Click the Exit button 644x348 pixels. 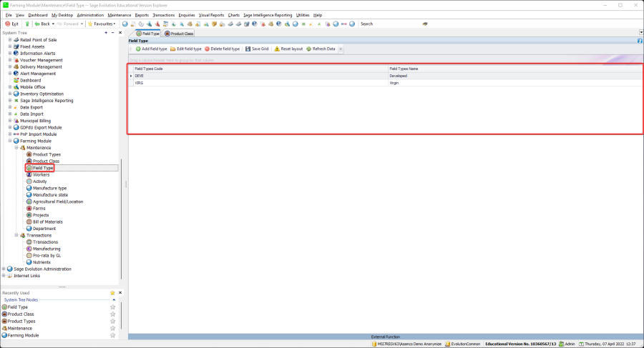[x=11, y=24]
